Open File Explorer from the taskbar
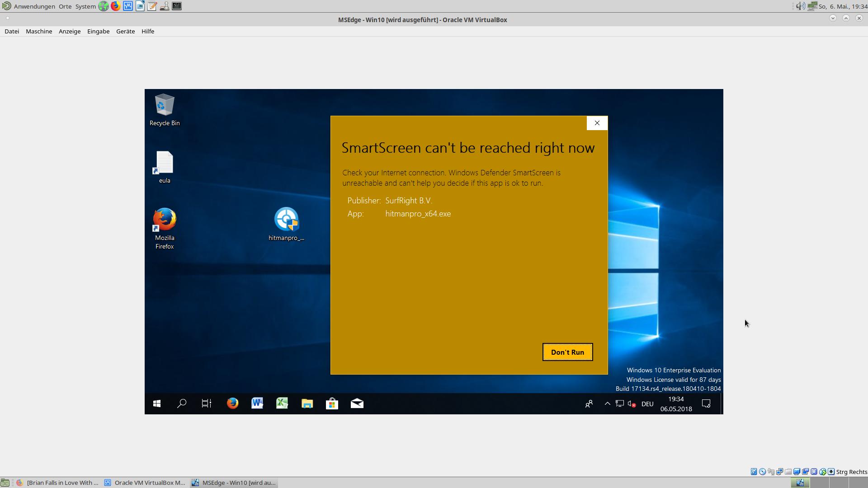868x488 pixels. click(x=307, y=404)
